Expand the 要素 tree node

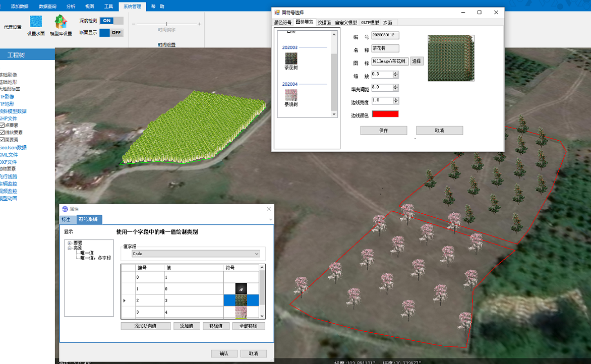click(70, 243)
